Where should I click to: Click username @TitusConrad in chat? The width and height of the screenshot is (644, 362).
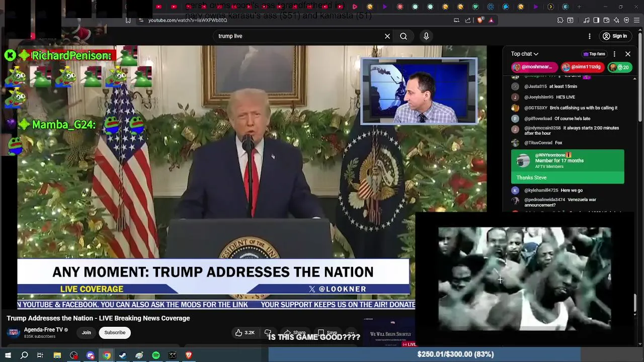(x=538, y=143)
